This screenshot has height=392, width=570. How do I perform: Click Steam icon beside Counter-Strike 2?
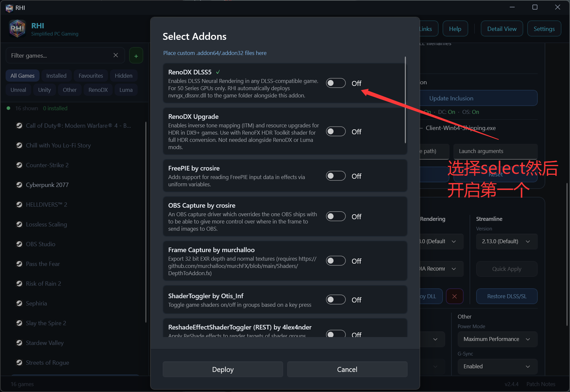[19, 165]
